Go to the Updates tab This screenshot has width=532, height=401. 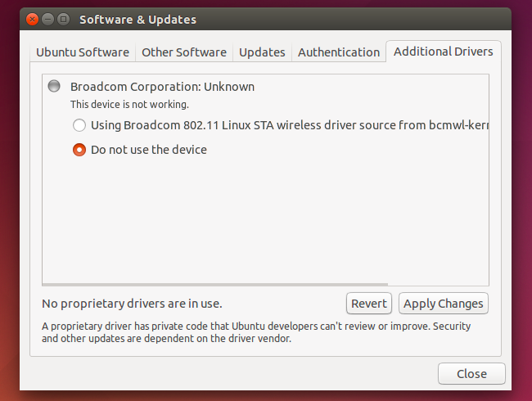262,52
